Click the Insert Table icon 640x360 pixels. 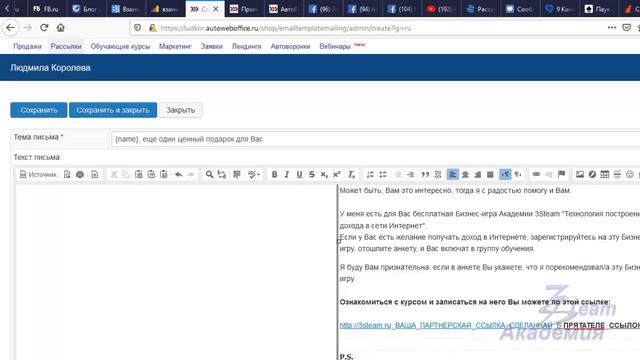point(605,175)
